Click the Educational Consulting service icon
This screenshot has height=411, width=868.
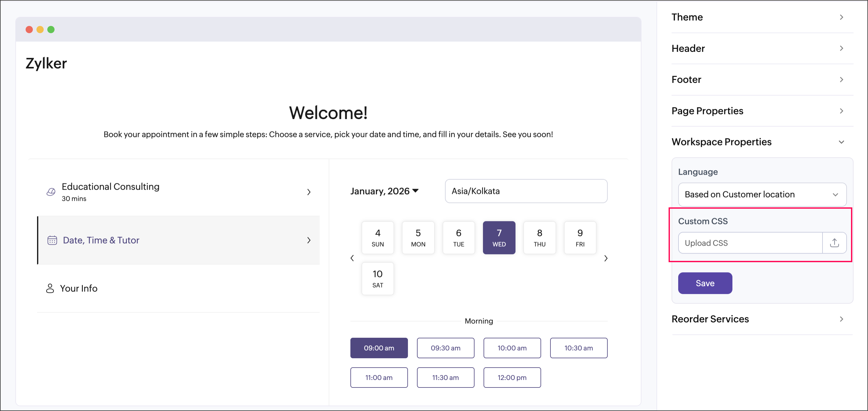(x=51, y=192)
